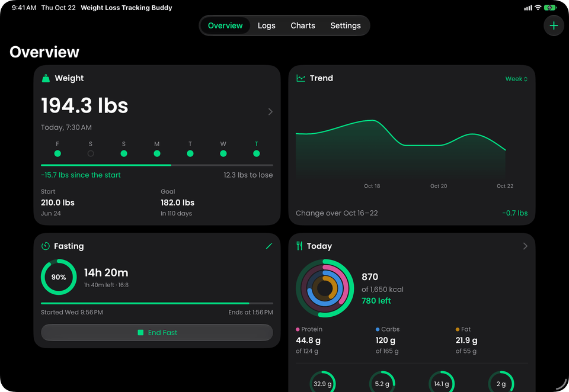
Task: Click the Oct 22 axis label
Action: coord(505,186)
